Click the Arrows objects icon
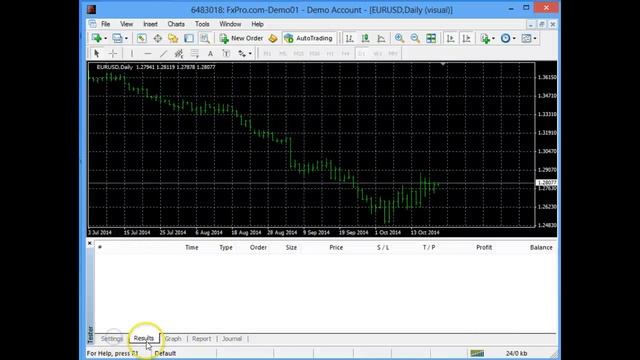Viewport: 640px width, 360px height. (242, 53)
